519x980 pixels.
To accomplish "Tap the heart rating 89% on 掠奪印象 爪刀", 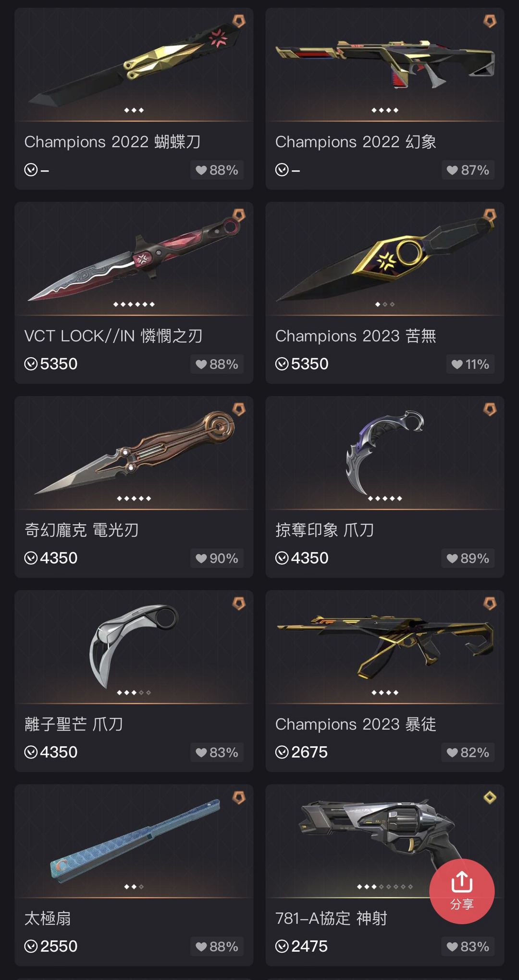I will pyautogui.click(x=468, y=558).
